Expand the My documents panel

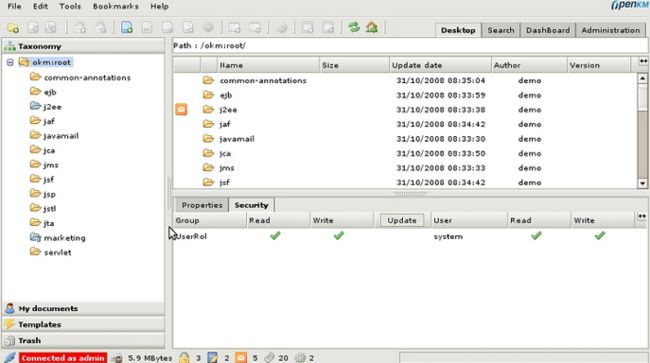tap(83, 308)
